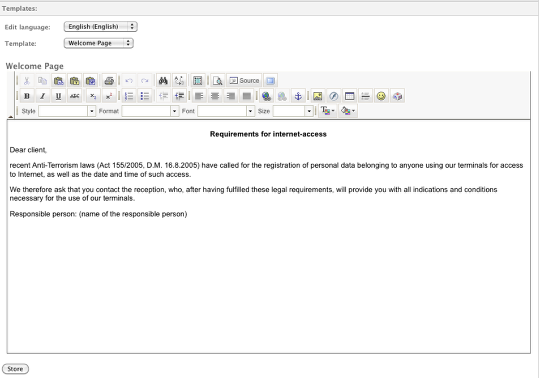Collapse the editor toolbar triangle
The height and width of the screenshot is (378, 540).
(10, 117)
